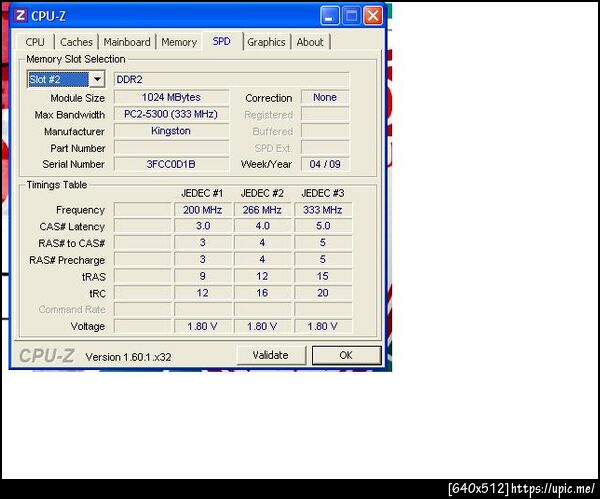Click the JEDEC #3 column header
This screenshot has height=499, width=600.
[x=323, y=193]
